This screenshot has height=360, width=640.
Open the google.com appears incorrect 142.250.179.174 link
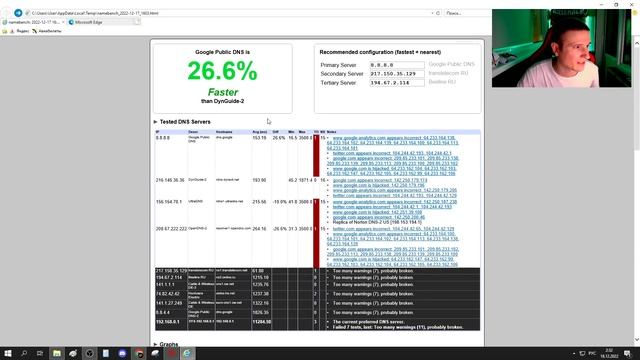(380, 180)
